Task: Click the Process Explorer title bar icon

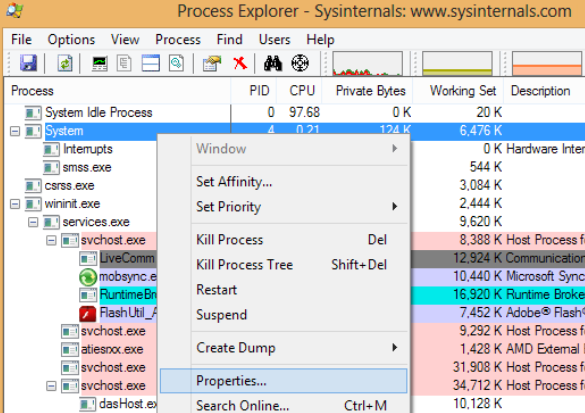Action: [x=15, y=10]
